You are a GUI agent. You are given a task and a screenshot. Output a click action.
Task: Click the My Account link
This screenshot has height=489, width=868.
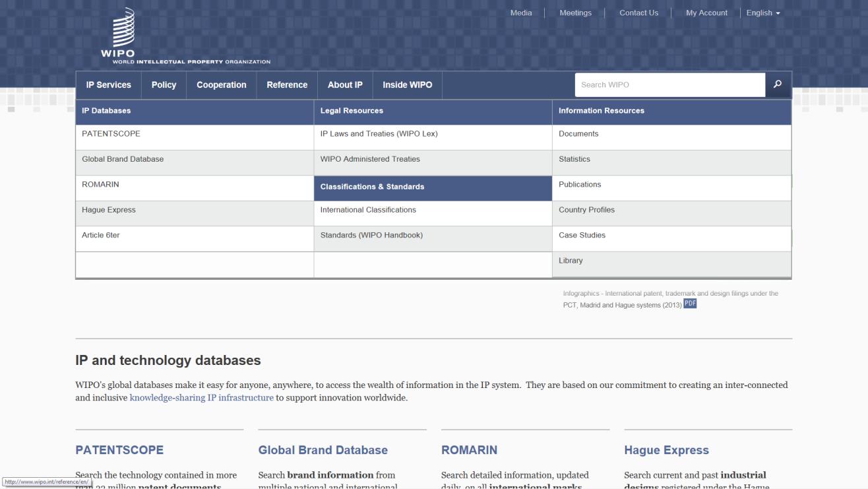pos(706,13)
